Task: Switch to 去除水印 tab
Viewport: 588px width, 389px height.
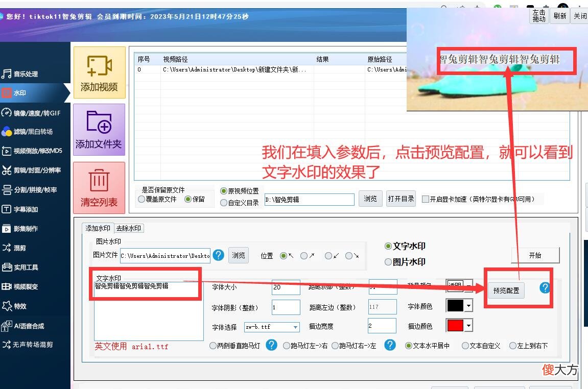Action: pyautogui.click(x=129, y=228)
